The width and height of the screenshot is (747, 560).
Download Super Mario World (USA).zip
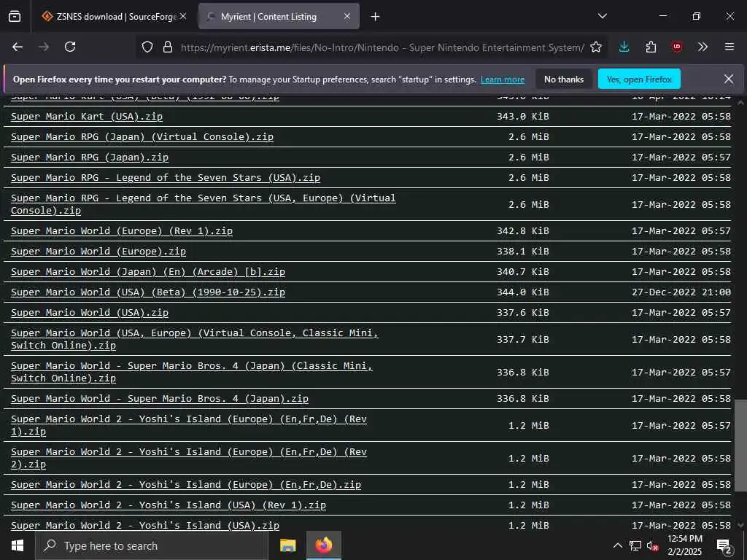click(90, 313)
